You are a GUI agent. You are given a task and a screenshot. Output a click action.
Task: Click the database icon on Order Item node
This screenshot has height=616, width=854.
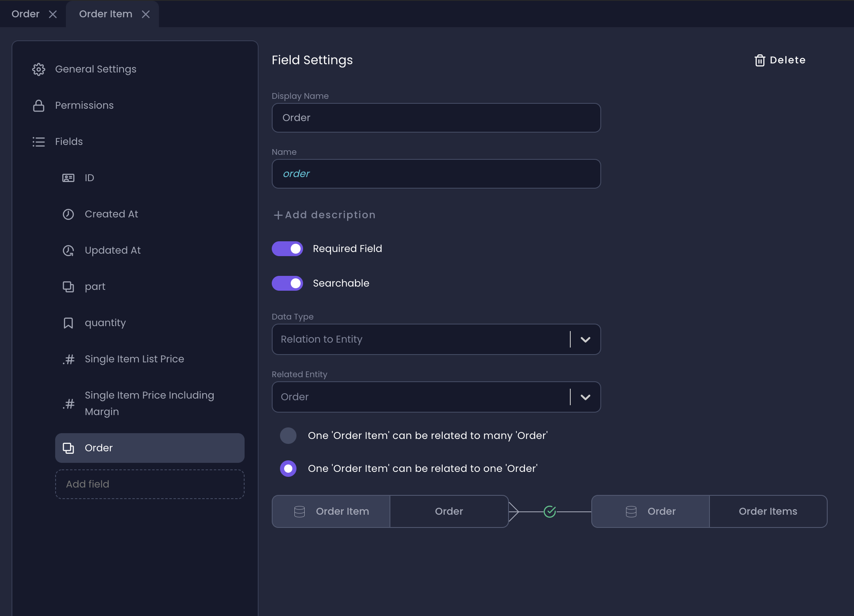coord(300,511)
